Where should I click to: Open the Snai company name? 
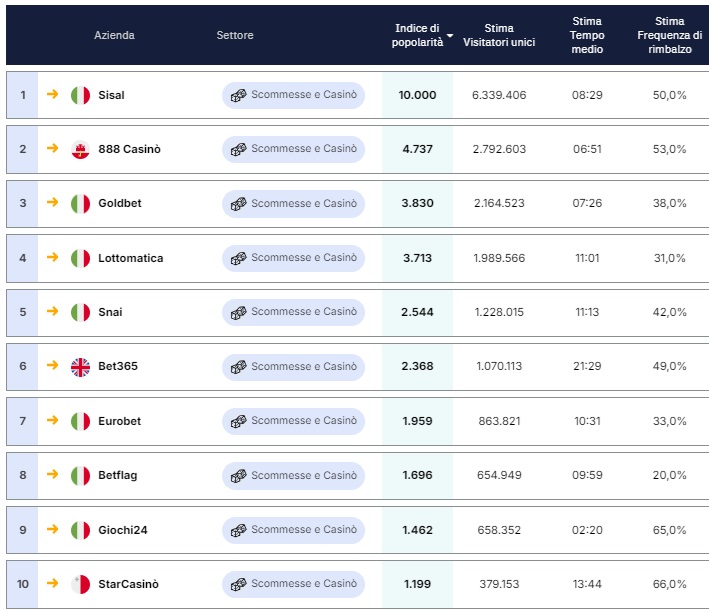point(110,312)
